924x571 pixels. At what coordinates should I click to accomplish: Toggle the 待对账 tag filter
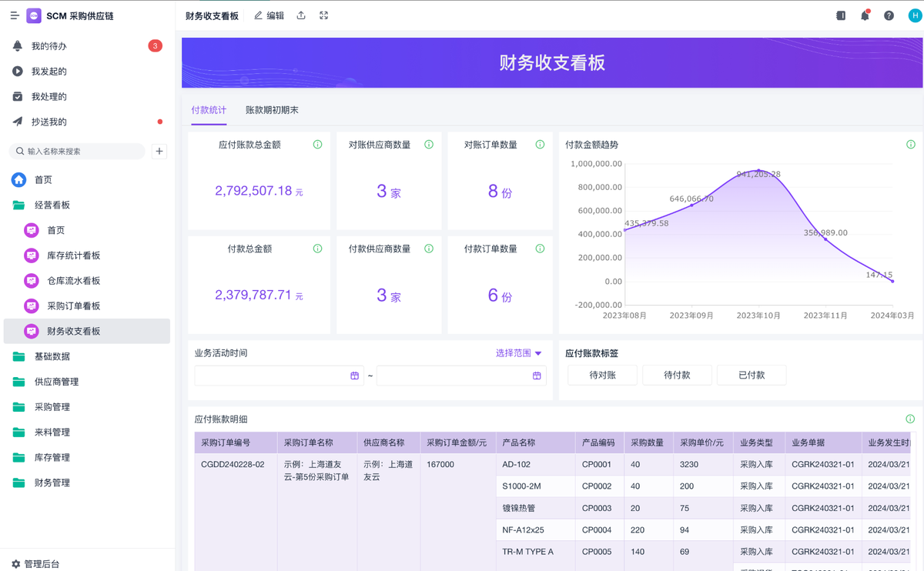[602, 375]
